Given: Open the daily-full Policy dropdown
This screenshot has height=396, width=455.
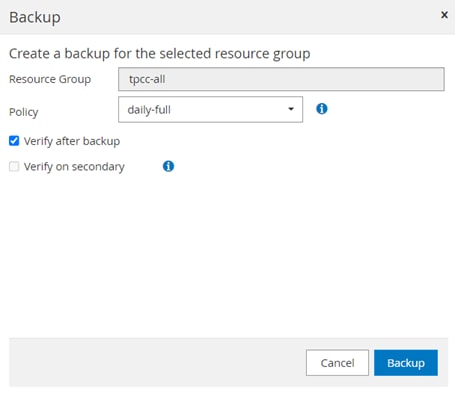Looking at the screenshot, I should click(210, 110).
